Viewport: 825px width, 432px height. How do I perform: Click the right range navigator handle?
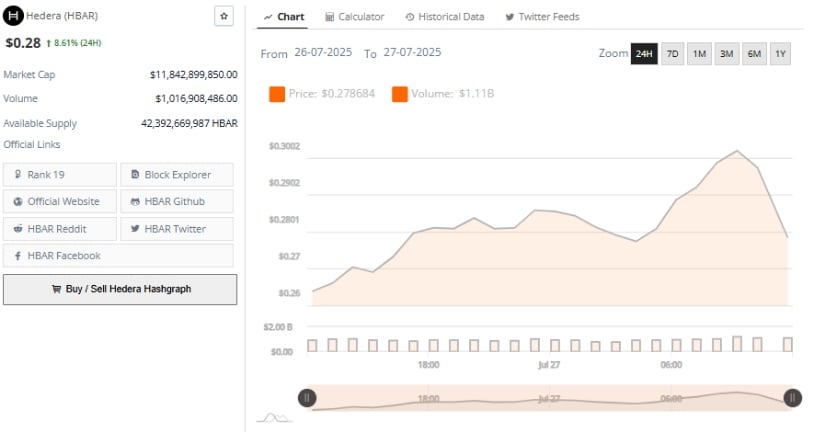[792, 398]
